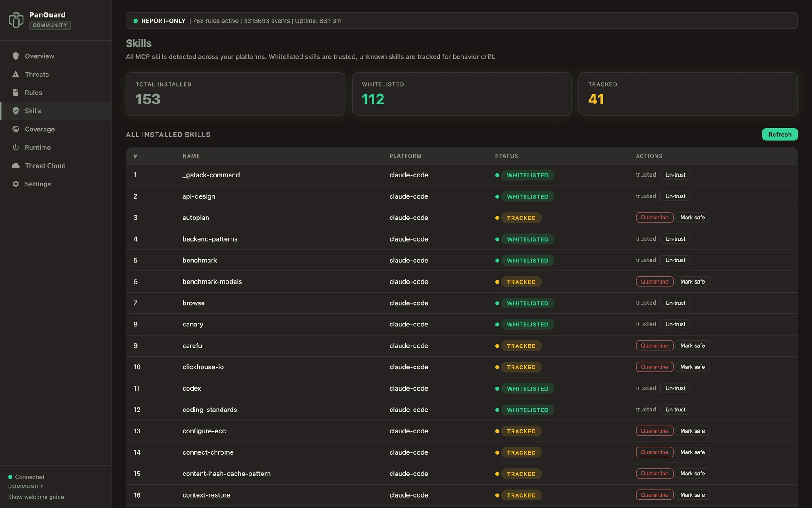This screenshot has height=508, width=812.
Task: Quarantine the autoplan skill
Action: click(654, 218)
